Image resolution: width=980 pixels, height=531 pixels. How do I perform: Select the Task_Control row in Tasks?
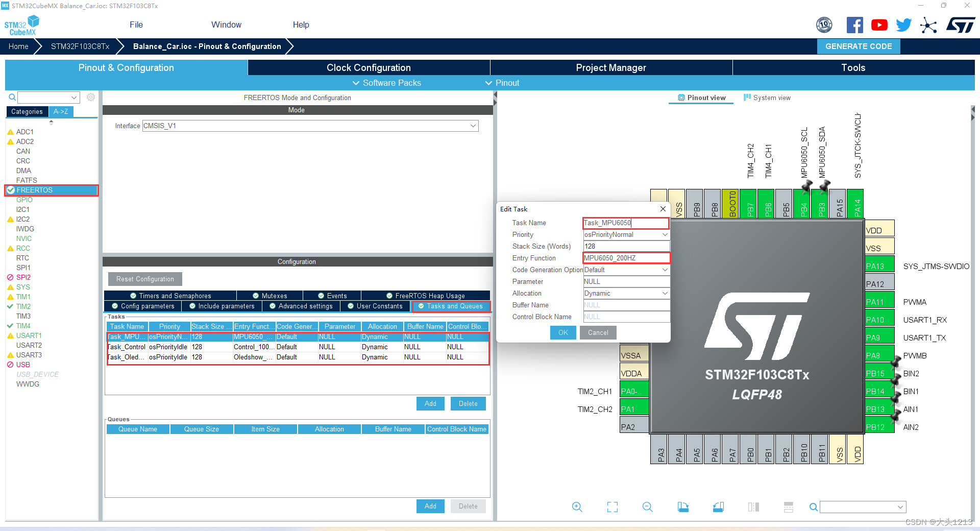pos(298,347)
